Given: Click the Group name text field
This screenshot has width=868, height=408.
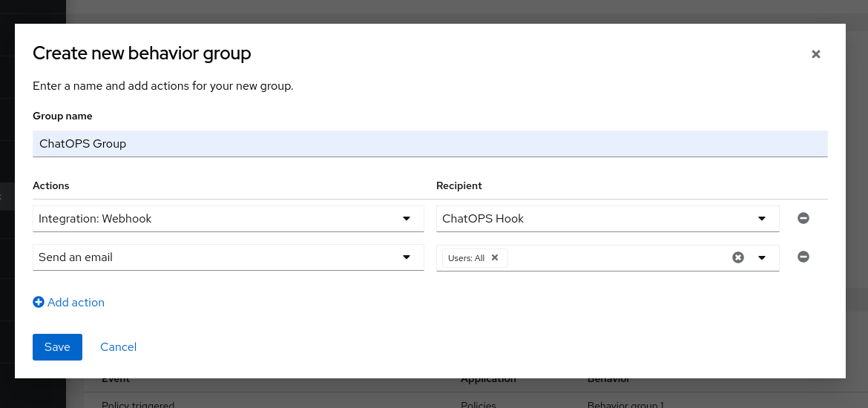Looking at the screenshot, I should click(430, 144).
